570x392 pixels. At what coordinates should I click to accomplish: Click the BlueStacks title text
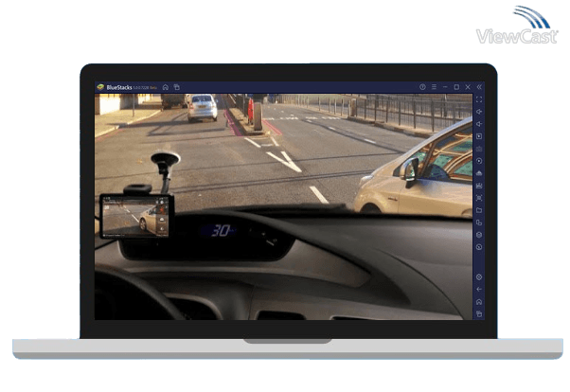point(119,87)
